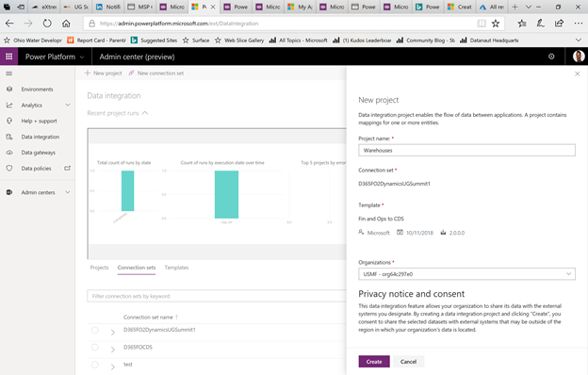Click the Create button
This screenshot has width=588, height=375.
pyautogui.click(x=374, y=362)
